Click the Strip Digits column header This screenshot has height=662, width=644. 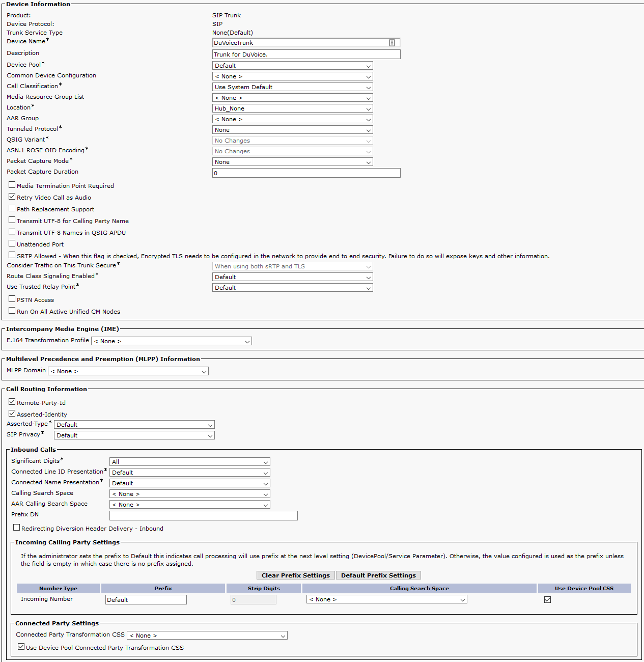point(264,588)
